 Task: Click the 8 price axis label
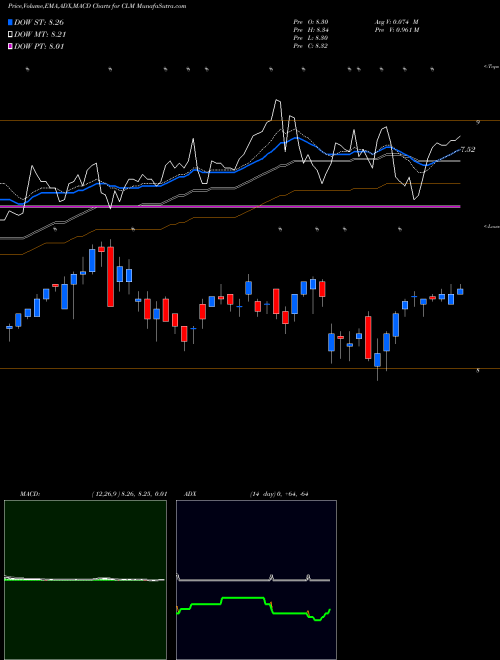(x=478, y=371)
